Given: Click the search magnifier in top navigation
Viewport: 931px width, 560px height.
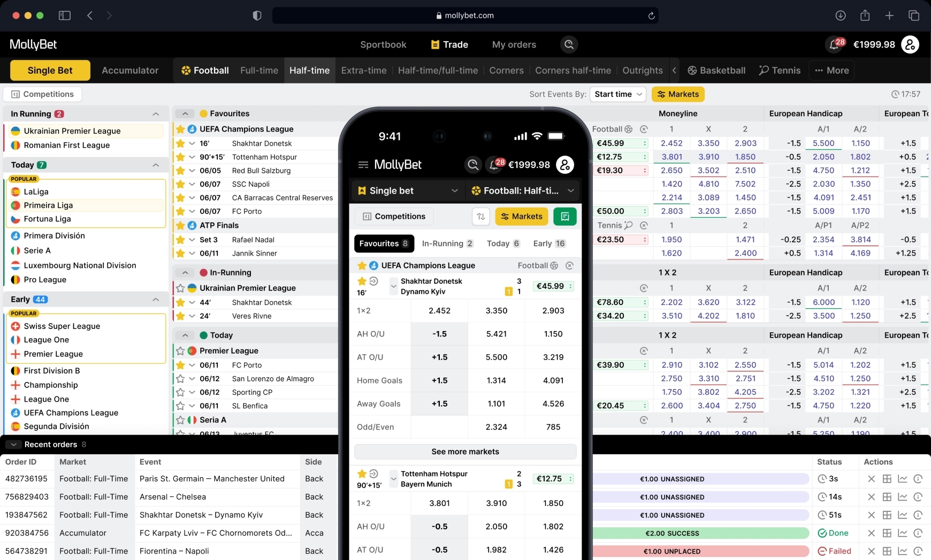Looking at the screenshot, I should click(x=569, y=45).
